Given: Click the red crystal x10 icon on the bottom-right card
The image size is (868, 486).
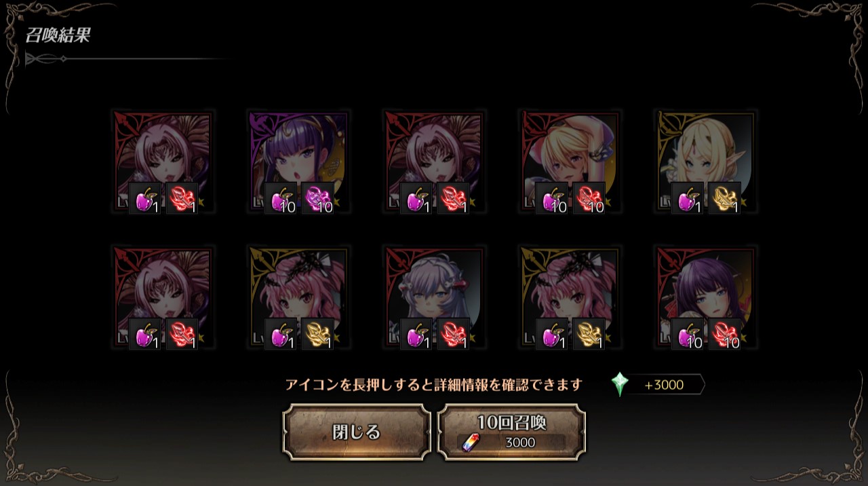Looking at the screenshot, I should coord(724,334).
